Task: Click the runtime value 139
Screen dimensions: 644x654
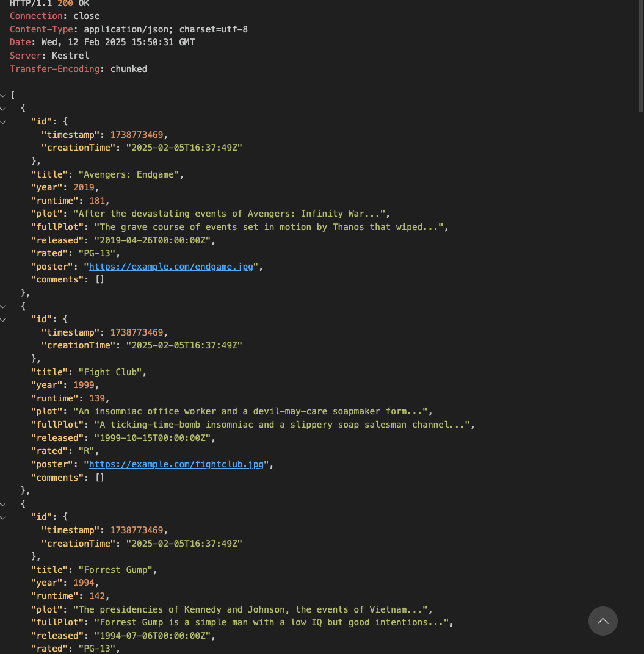Action: (97, 398)
